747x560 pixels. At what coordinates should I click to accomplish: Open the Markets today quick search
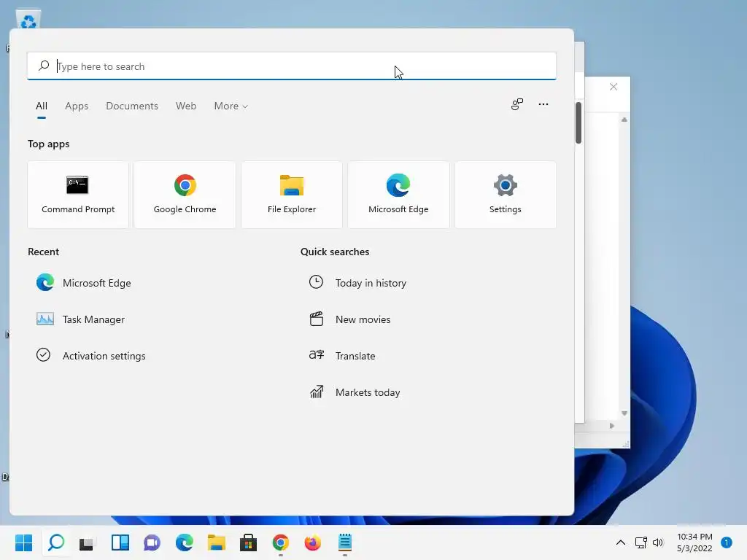[355, 392]
